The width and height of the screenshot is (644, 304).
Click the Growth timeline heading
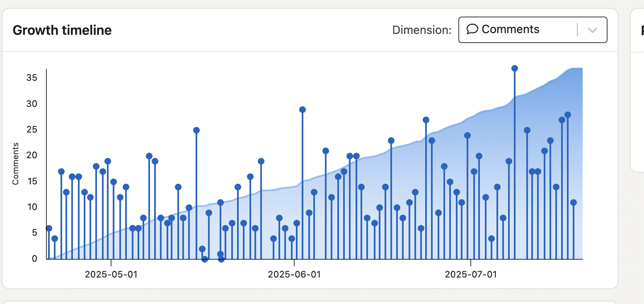[x=62, y=30]
